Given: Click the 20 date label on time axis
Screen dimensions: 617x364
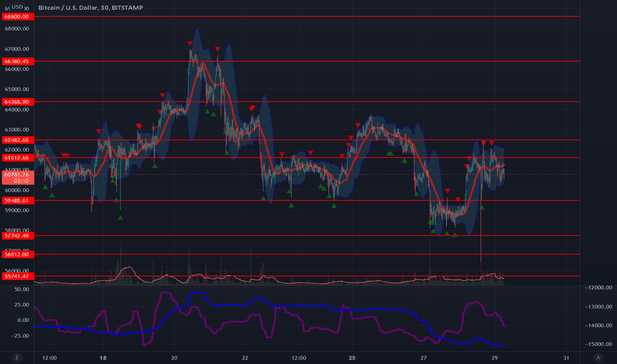Looking at the screenshot, I should coord(174,357).
